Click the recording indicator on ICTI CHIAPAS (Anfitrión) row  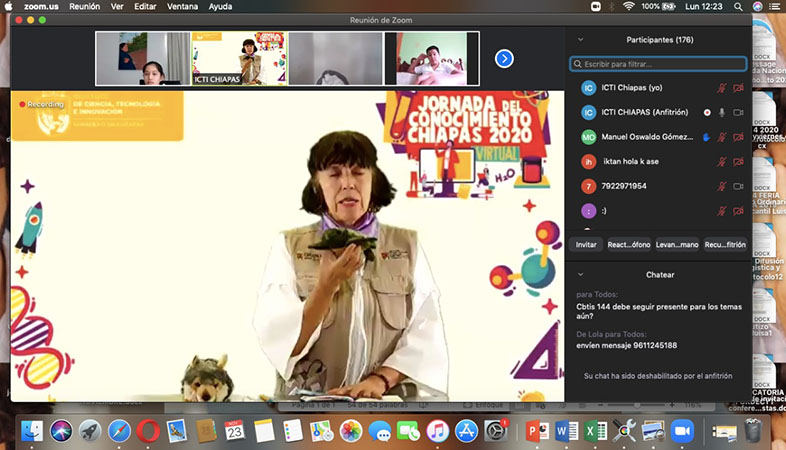pyautogui.click(x=707, y=113)
